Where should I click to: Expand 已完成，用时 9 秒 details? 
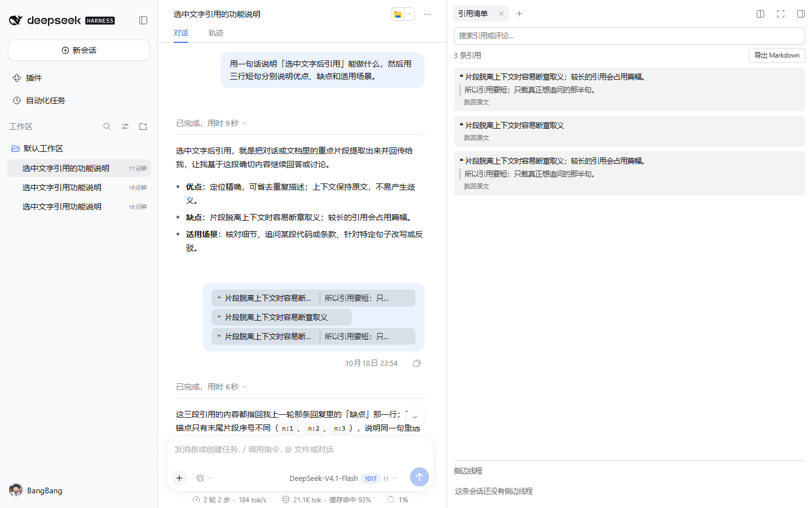pos(211,123)
